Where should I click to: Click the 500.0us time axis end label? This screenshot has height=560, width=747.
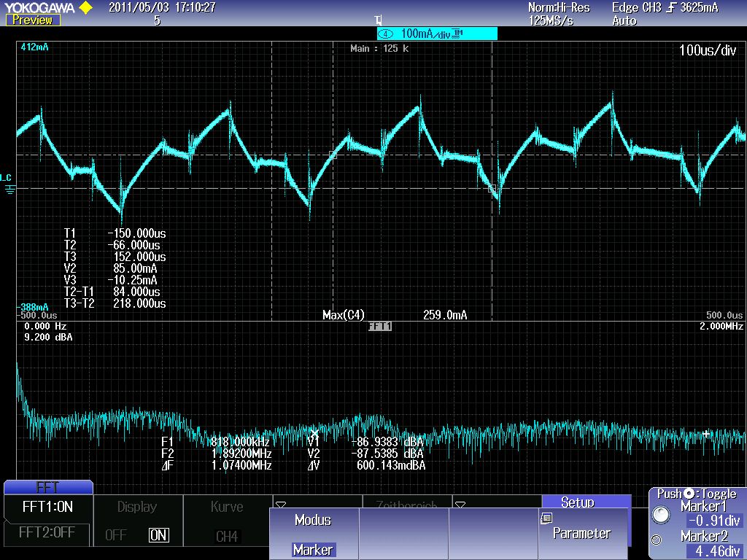coord(724,315)
